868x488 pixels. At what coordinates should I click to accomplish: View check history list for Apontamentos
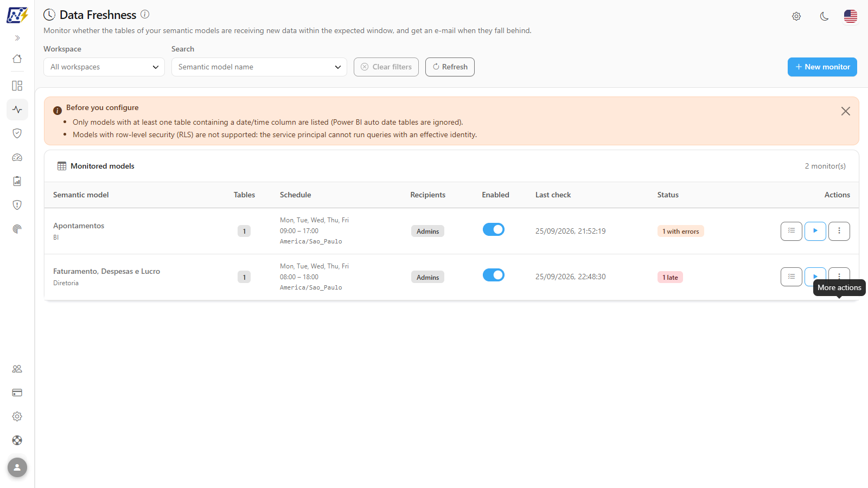tap(792, 231)
